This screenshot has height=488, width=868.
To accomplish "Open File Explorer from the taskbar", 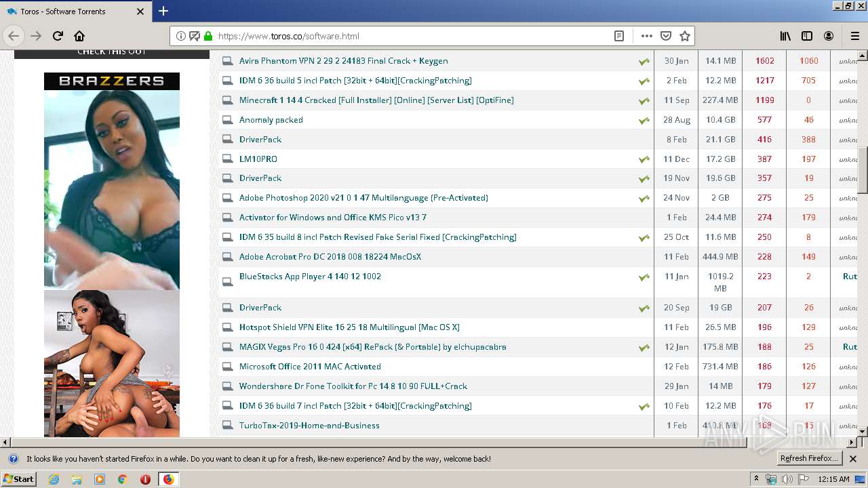I will tap(77, 479).
